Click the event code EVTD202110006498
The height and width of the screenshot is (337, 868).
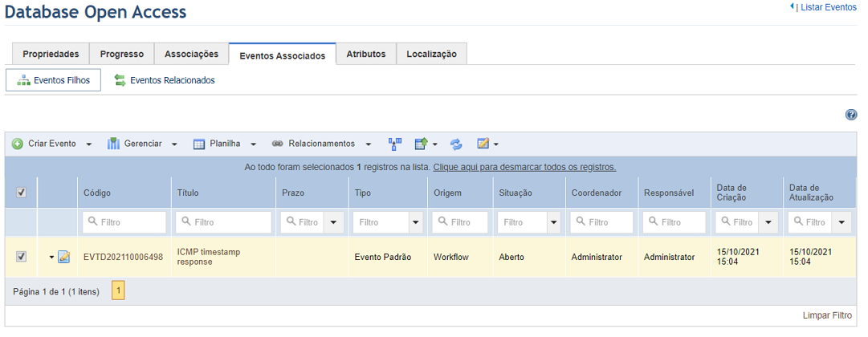coord(124,258)
